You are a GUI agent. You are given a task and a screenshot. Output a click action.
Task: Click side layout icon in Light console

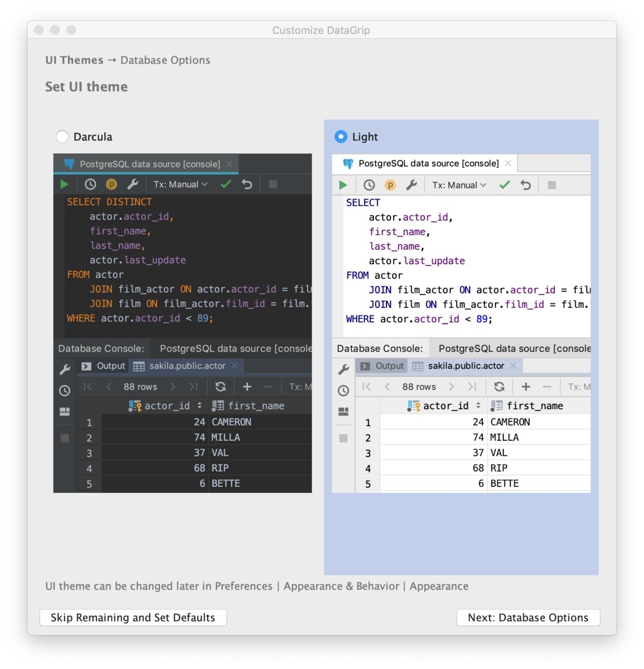[x=343, y=411]
